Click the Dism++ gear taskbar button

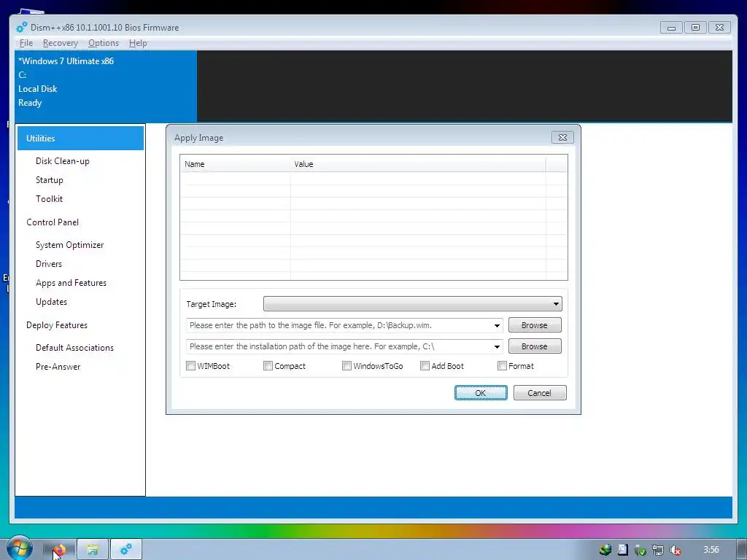click(x=126, y=550)
